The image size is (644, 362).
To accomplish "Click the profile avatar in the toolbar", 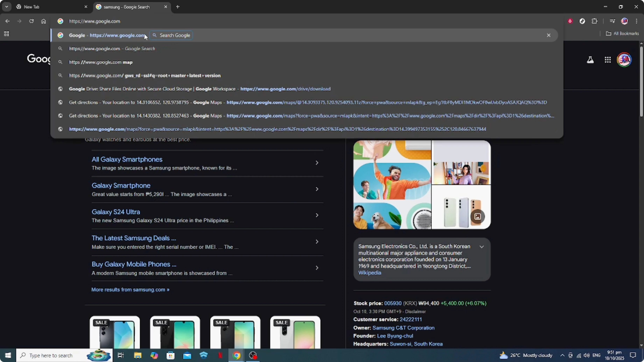I will point(625,21).
